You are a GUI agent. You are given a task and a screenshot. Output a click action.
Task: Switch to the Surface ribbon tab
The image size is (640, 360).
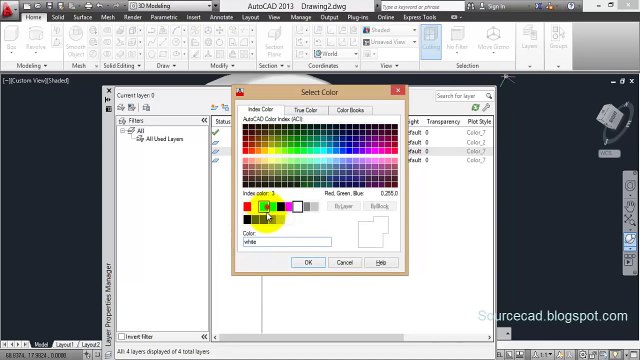tap(82, 17)
